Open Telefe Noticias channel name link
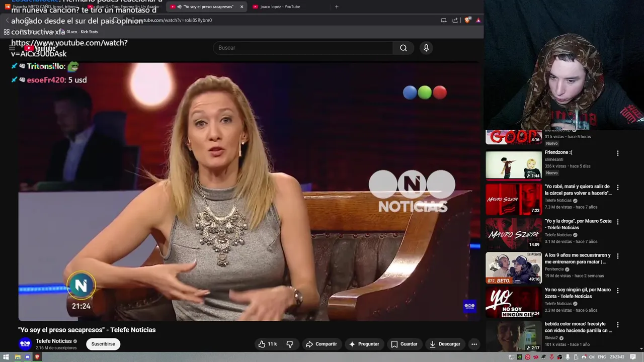 coord(54,341)
